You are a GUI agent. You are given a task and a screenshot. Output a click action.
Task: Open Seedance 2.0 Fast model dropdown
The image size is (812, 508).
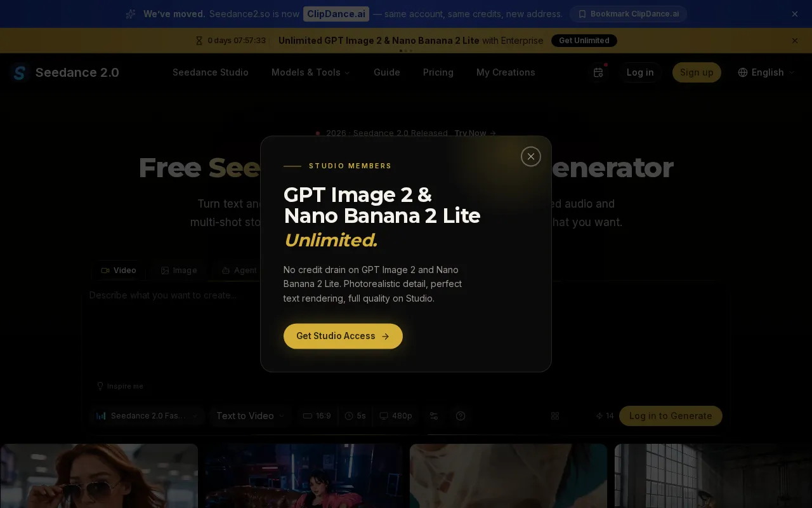pos(147,416)
